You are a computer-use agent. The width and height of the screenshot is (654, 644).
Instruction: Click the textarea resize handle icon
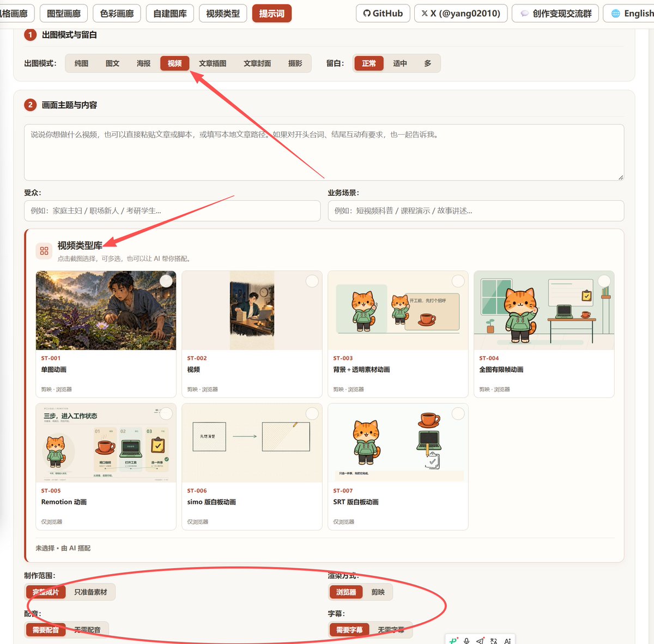point(621,177)
